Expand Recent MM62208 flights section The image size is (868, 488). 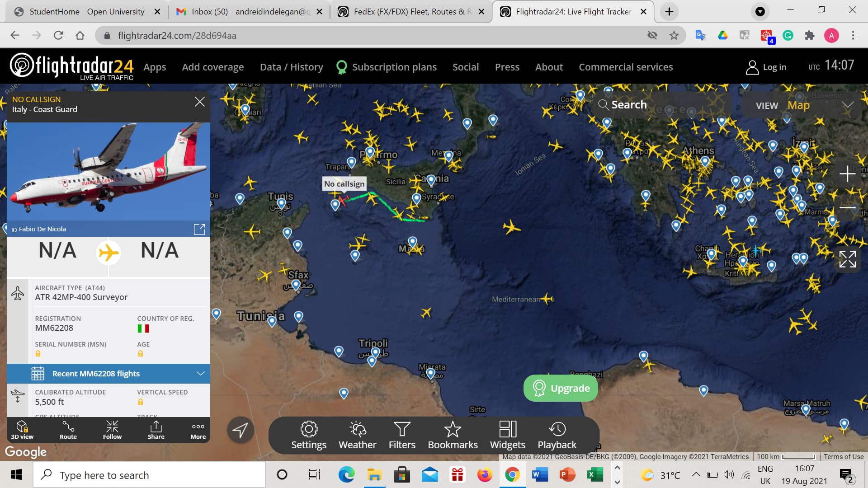click(108, 374)
